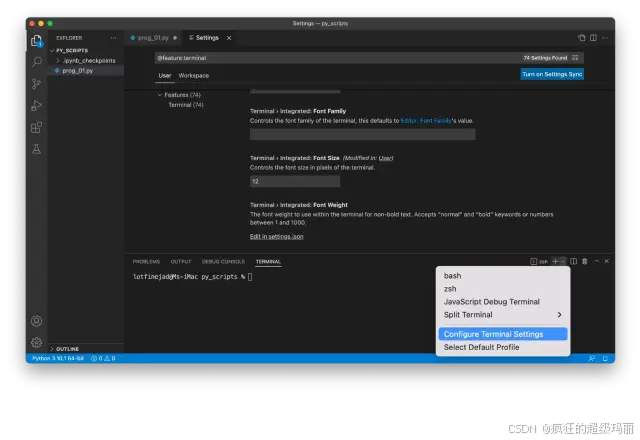This screenshot has height=440, width=640.
Task: Click the Font Size value field
Action: click(295, 181)
